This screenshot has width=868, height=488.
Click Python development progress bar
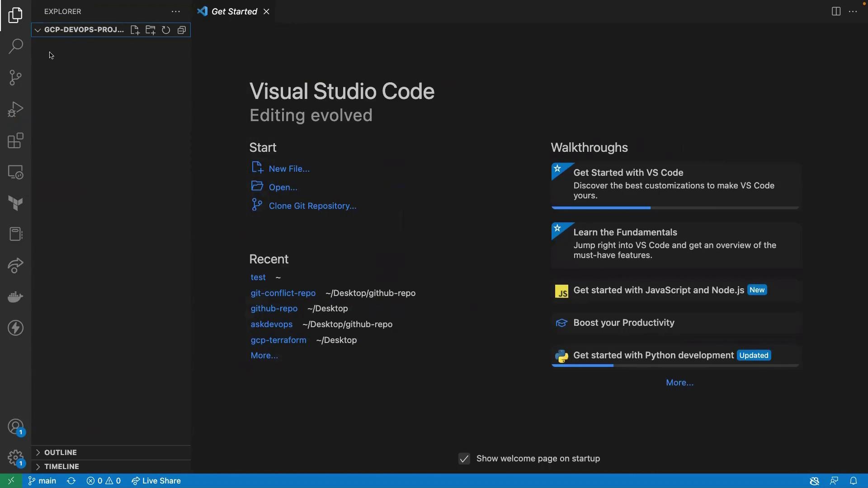point(675,366)
